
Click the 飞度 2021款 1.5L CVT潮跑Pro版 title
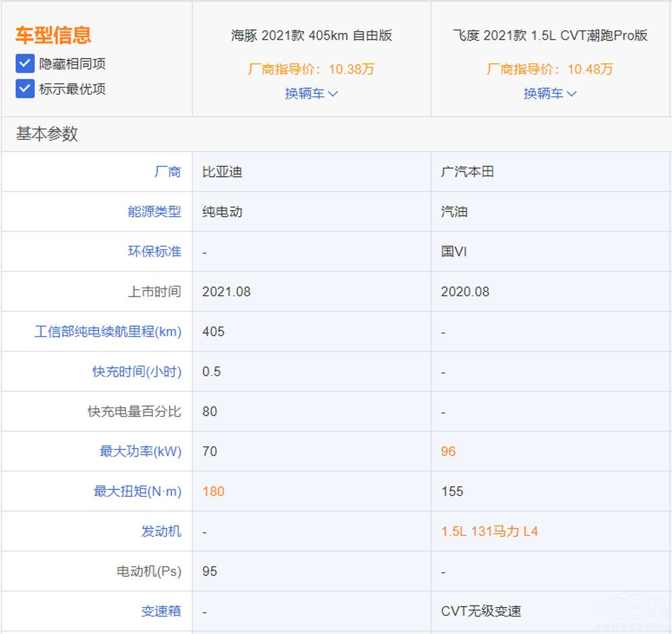[x=550, y=36]
